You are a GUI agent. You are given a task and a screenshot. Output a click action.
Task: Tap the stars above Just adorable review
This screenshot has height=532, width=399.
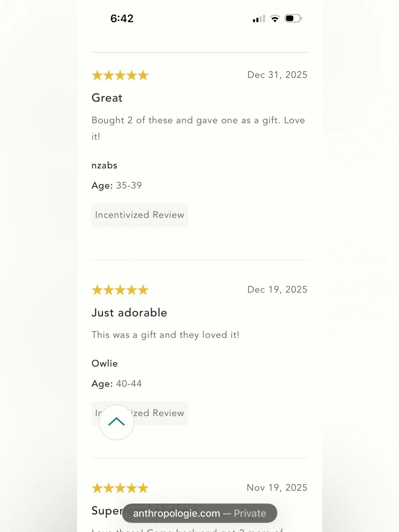(120, 290)
